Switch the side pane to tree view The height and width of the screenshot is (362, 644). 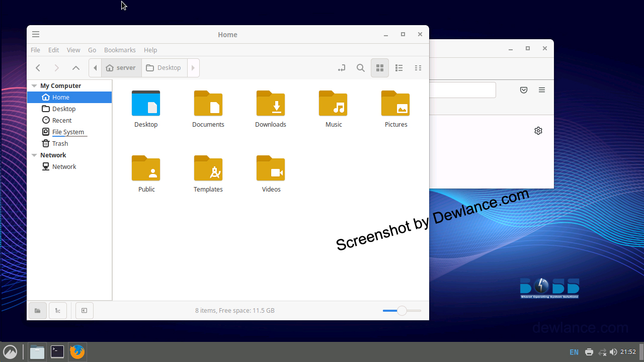57,310
